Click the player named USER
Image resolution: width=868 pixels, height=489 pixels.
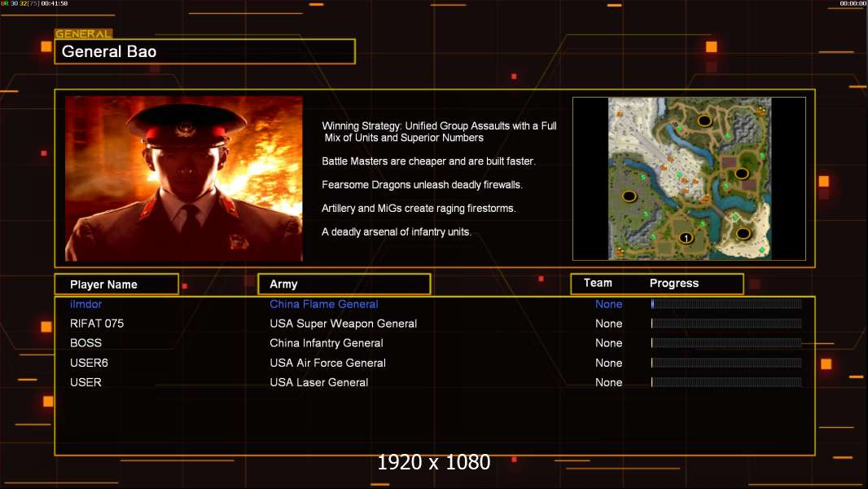point(85,382)
